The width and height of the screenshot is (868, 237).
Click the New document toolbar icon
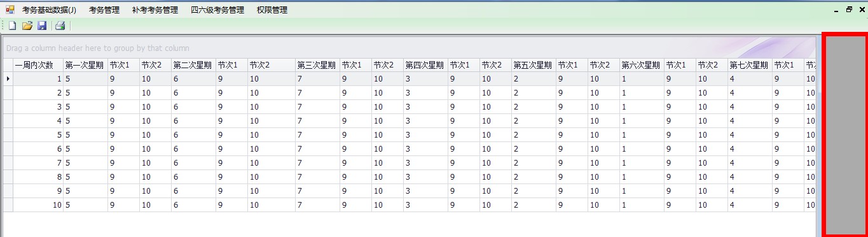pos(12,25)
